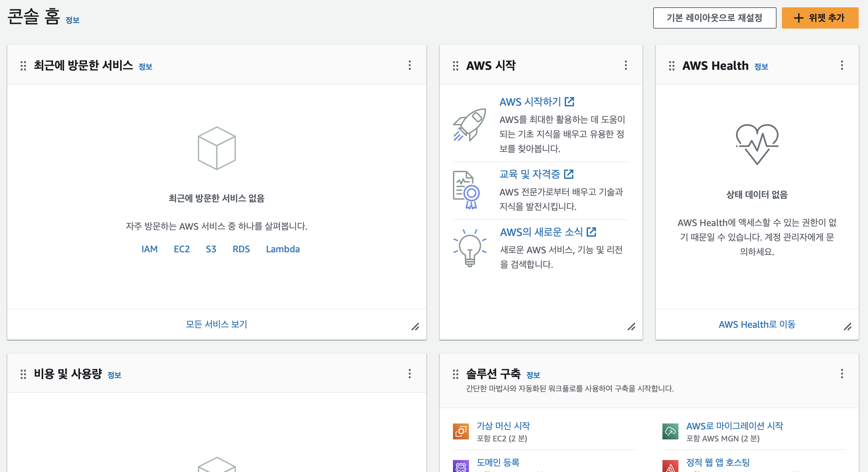Click the 위젯 추가 button label

(826, 18)
